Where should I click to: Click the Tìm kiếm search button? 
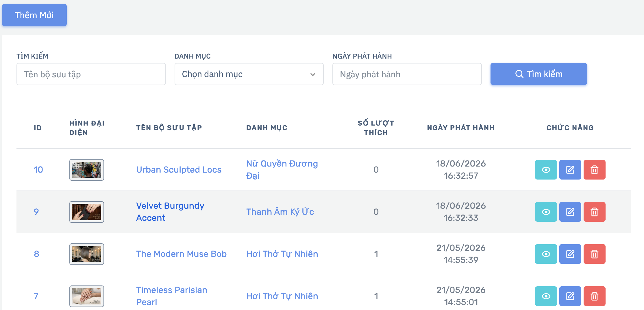[x=538, y=74]
